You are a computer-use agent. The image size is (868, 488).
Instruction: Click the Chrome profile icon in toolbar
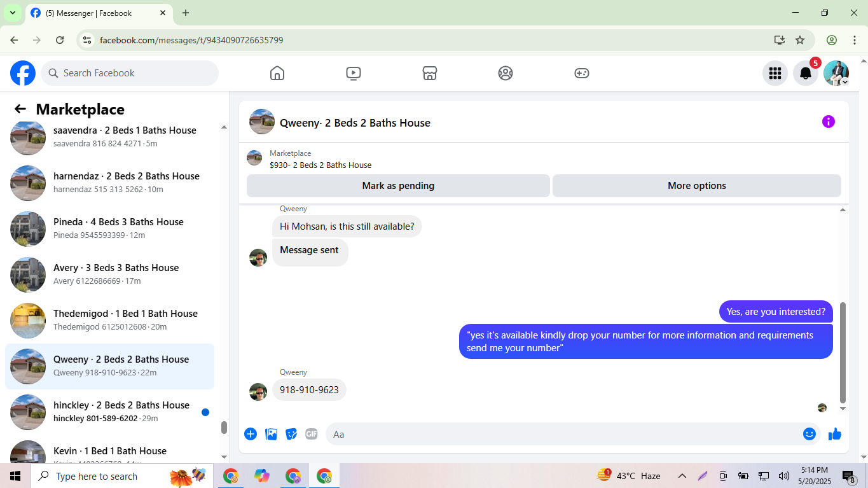point(832,40)
